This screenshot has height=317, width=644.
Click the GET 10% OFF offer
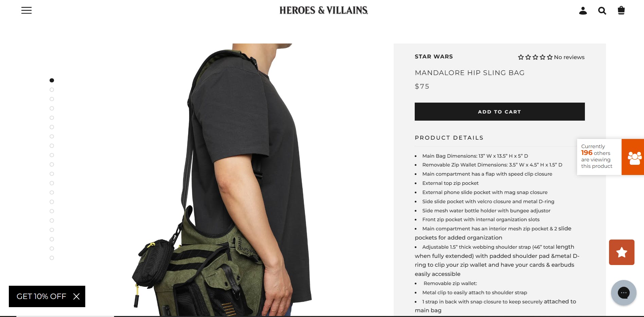(41, 296)
